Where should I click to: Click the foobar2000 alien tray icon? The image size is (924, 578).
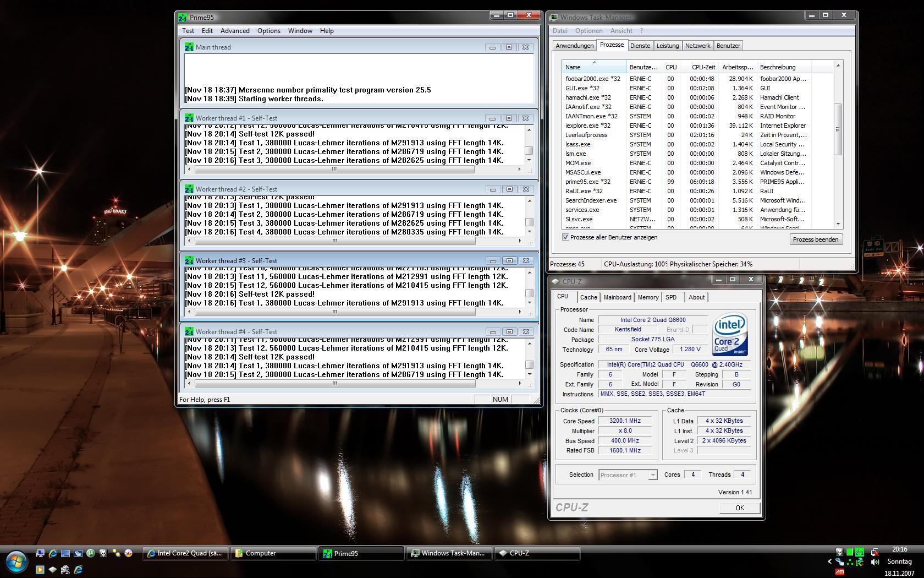(840, 552)
